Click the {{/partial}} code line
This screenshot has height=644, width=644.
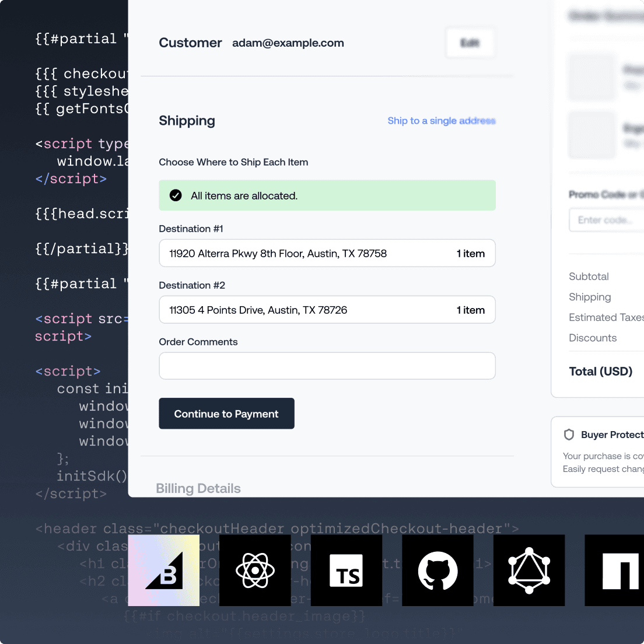[81, 249]
